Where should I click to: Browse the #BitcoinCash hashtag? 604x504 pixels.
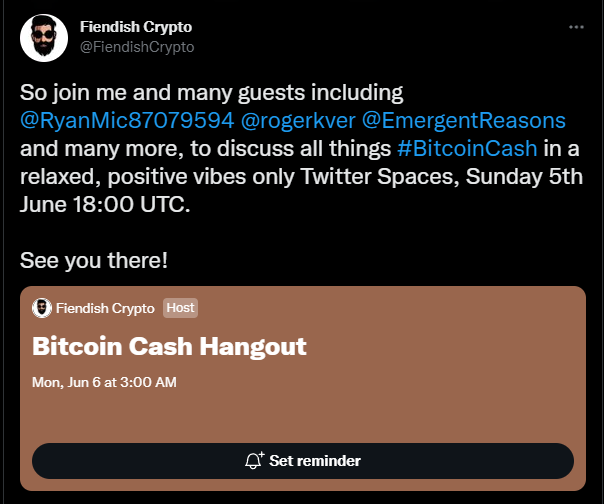pos(467,149)
